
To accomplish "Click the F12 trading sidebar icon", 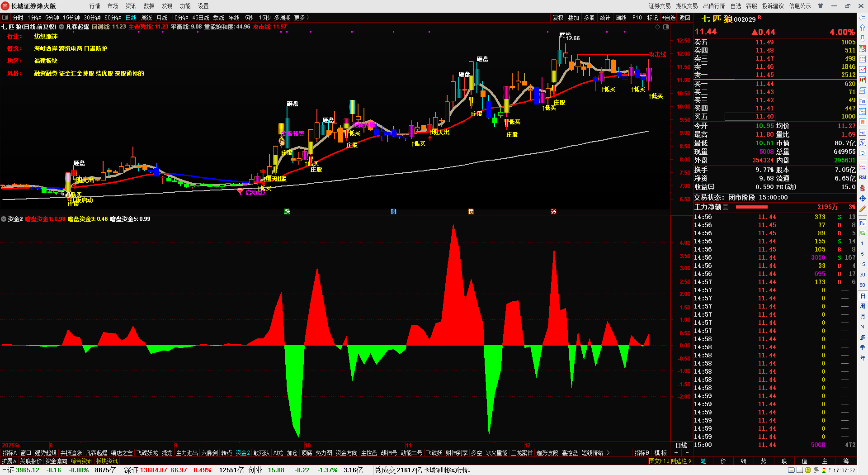I will pyautogui.click(x=863, y=133).
